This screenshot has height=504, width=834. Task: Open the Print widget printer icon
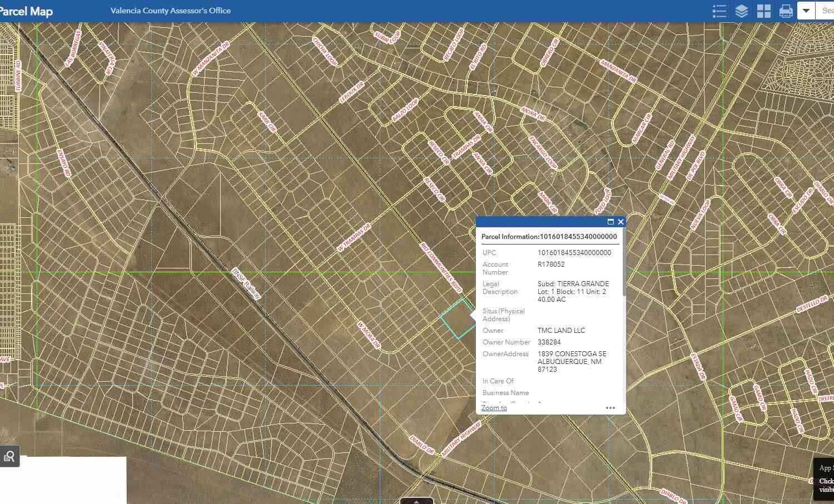[x=786, y=11]
